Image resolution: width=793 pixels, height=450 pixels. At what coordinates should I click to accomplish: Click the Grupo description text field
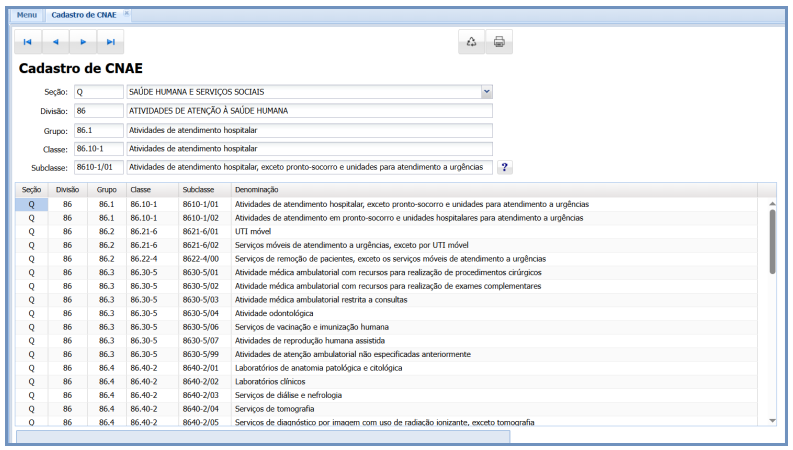309,130
